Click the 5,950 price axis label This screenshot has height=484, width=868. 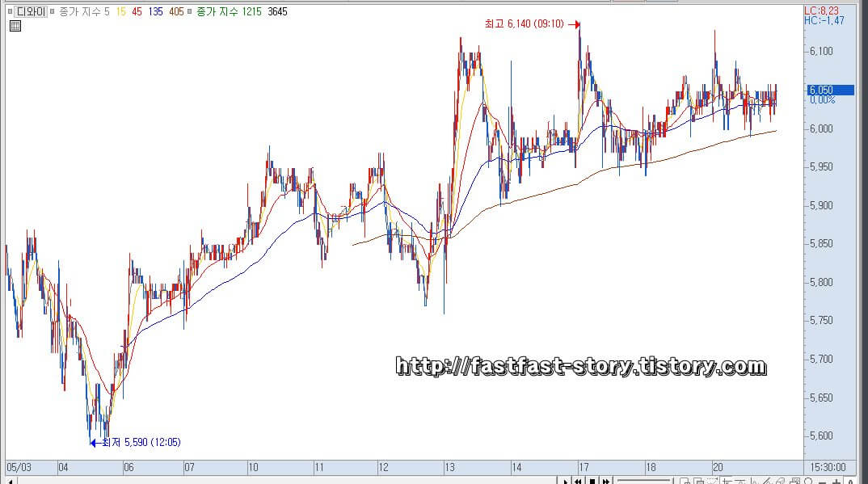coord(821,167)
